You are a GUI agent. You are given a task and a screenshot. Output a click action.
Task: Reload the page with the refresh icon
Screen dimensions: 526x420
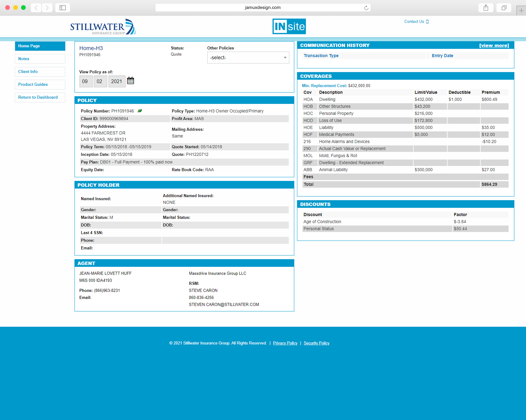tap(366, 8)
